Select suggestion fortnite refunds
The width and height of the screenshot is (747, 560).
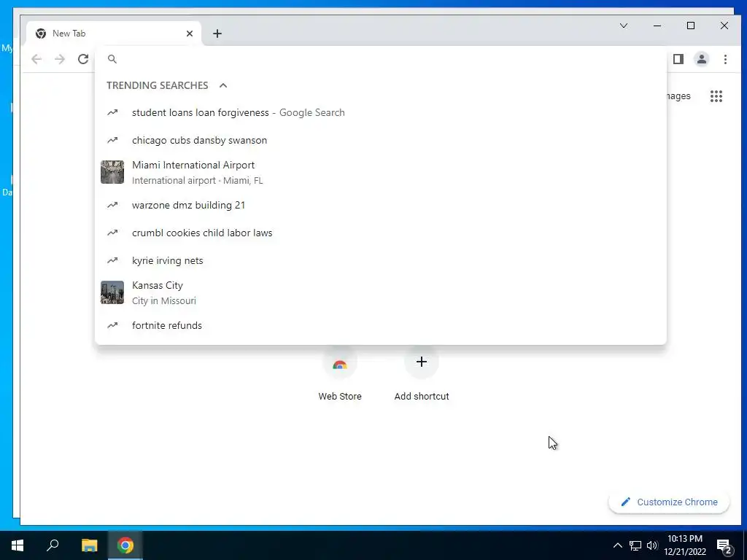(x=381, y=325)
